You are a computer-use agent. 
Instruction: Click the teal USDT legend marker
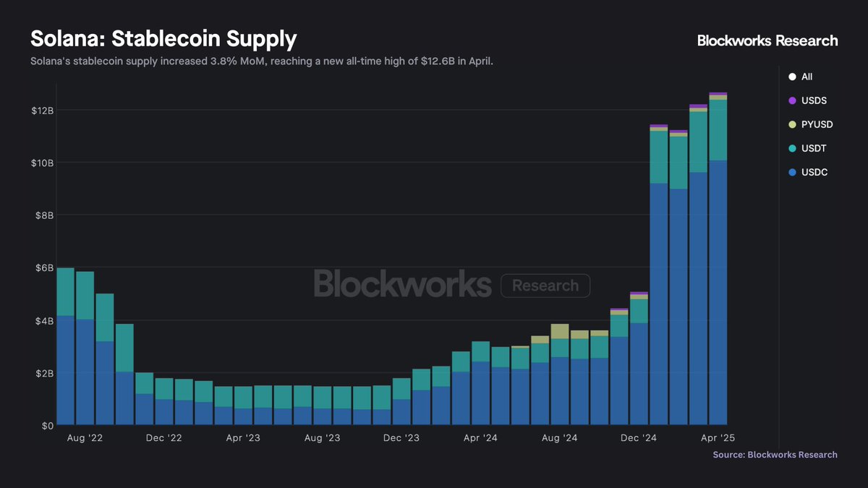click(x=792, y=148)
